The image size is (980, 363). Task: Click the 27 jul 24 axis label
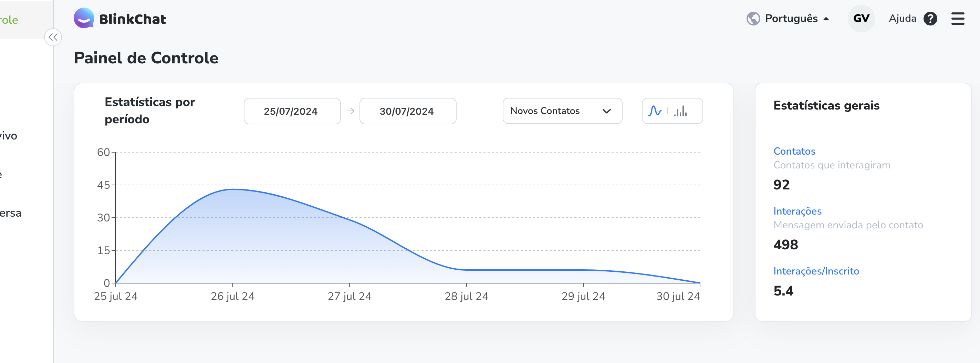click(x=349, y=296)
